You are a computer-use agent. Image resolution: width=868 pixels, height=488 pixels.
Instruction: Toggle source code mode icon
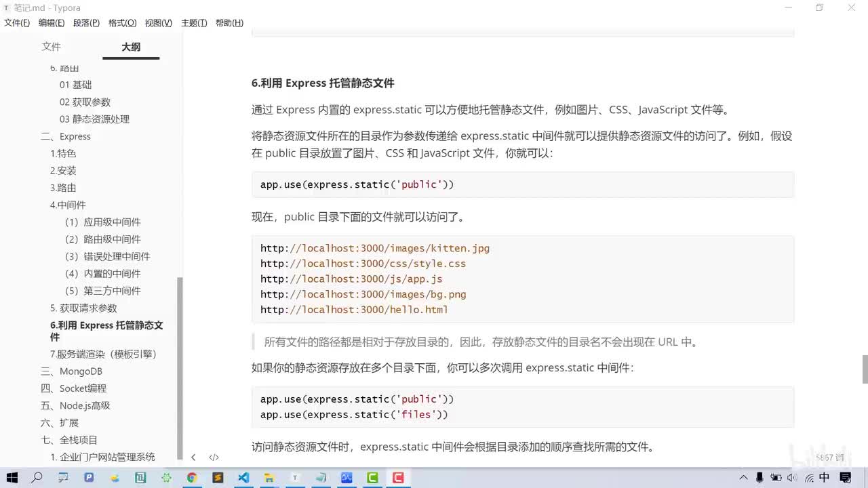(214, 457)
